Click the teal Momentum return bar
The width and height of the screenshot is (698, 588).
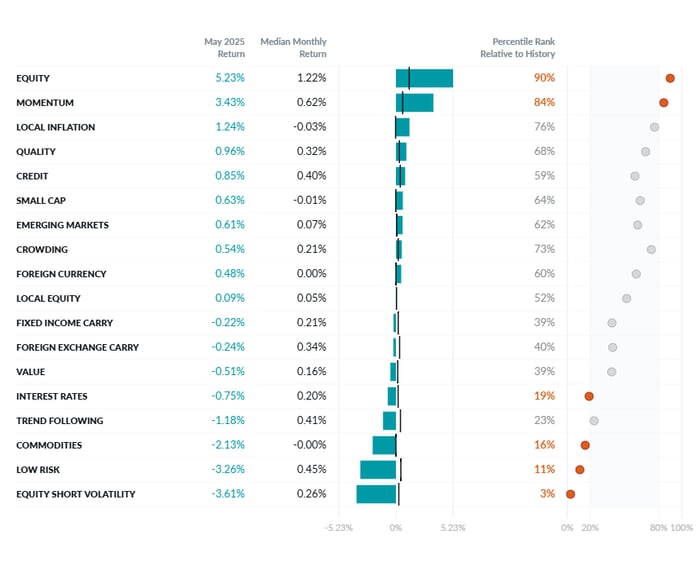414,103
